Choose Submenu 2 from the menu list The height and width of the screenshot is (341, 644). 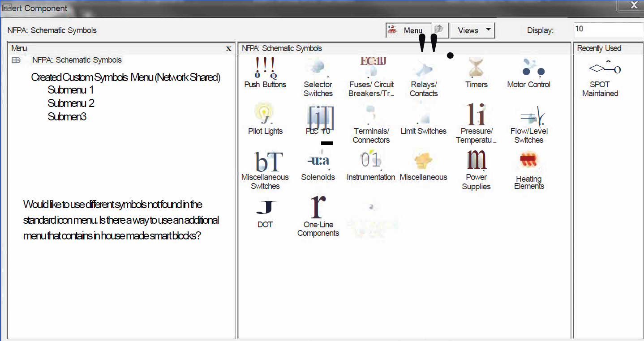(70, 103)
